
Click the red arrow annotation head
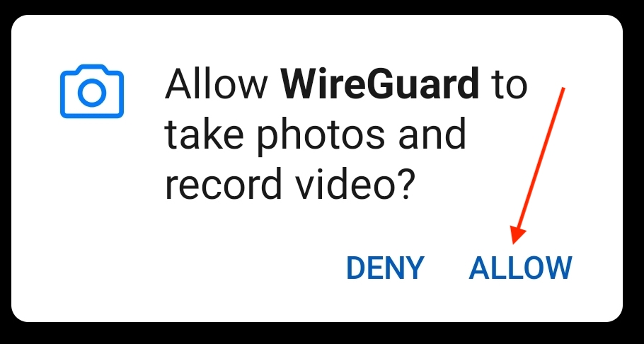[x=517, y=236]
